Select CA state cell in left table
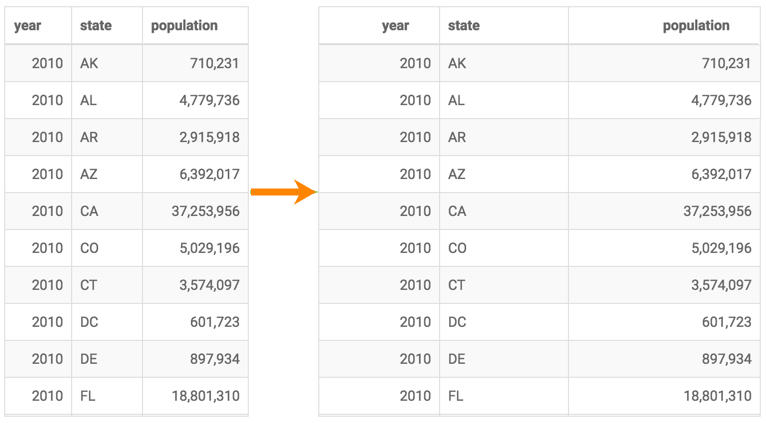766x423 pixels. (89, 211)
